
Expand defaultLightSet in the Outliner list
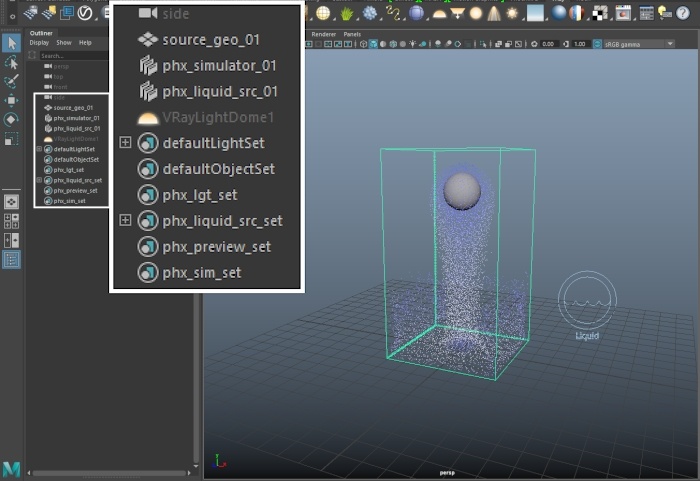pos(39,149)
